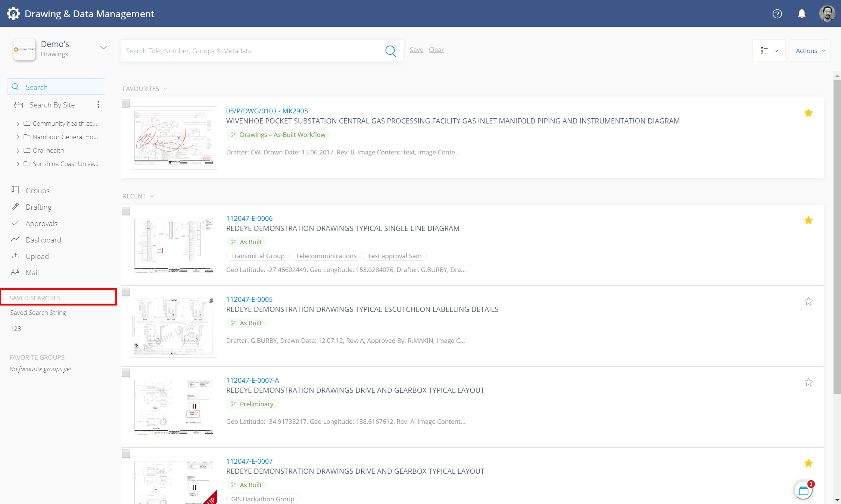
Task: Open saved search Saved Search String
Action: [38, 313]
